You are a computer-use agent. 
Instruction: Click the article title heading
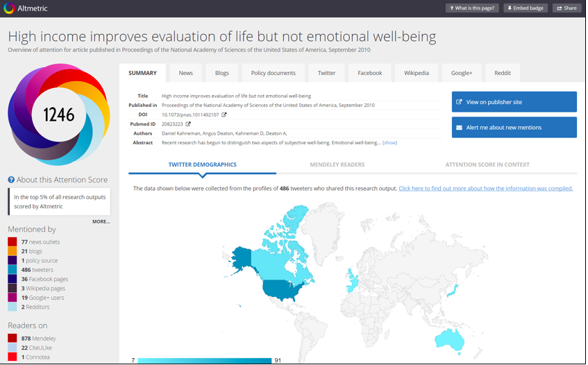[222, 37]
